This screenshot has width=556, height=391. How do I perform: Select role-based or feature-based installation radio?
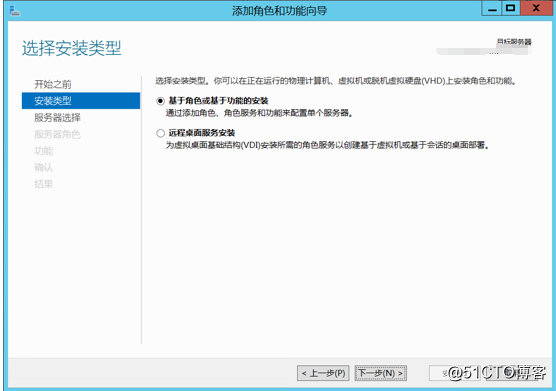161,101
